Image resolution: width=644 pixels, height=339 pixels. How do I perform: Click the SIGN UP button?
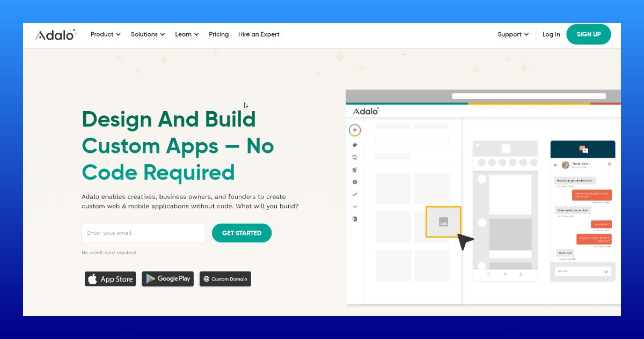[x=589, y=34]
